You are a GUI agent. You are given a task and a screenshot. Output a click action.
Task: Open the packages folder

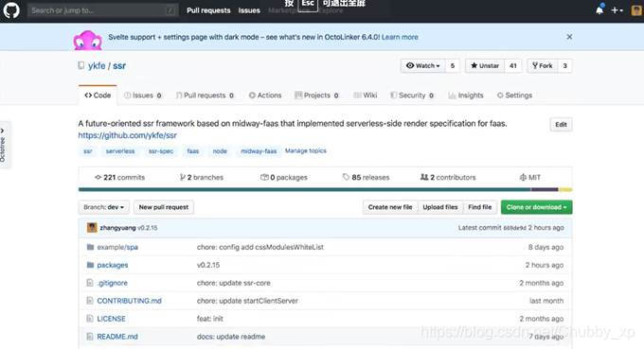[113, 265]
